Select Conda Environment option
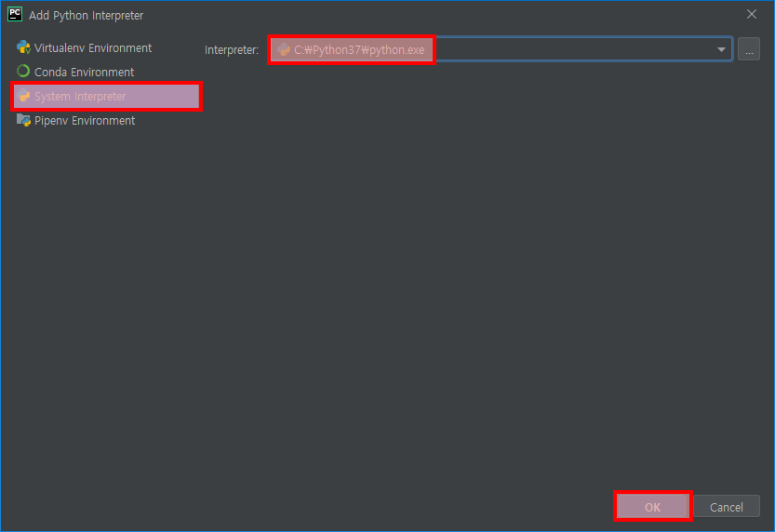Screen dimensions: 775x532 tap(106, 73)
